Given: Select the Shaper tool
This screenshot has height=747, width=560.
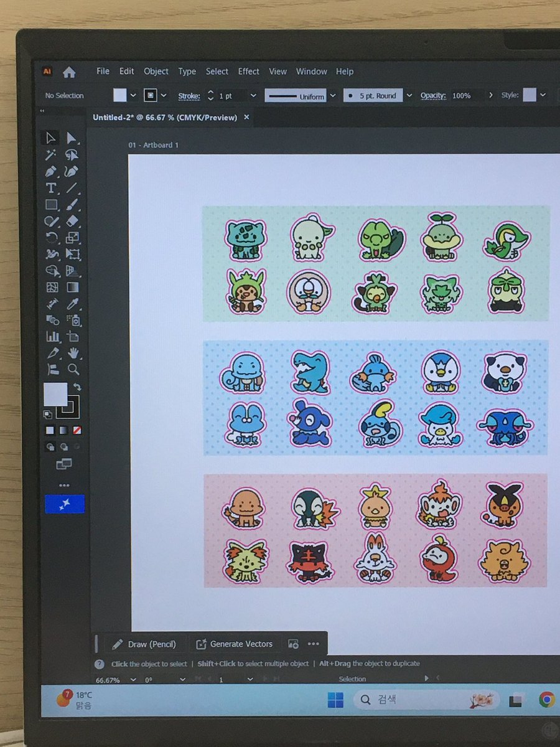Looking at the screenshot, I should pos(51,221).
